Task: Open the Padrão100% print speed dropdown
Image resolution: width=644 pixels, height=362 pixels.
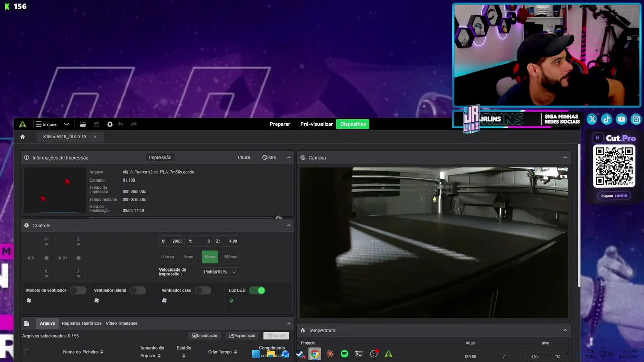Action: tap(219, 272)
